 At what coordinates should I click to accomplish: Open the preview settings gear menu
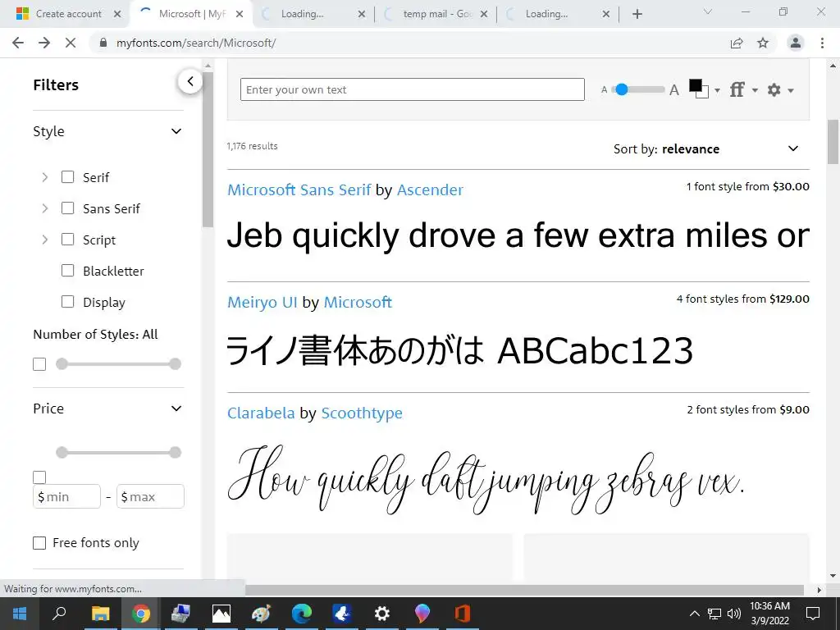tap(780, 90)
